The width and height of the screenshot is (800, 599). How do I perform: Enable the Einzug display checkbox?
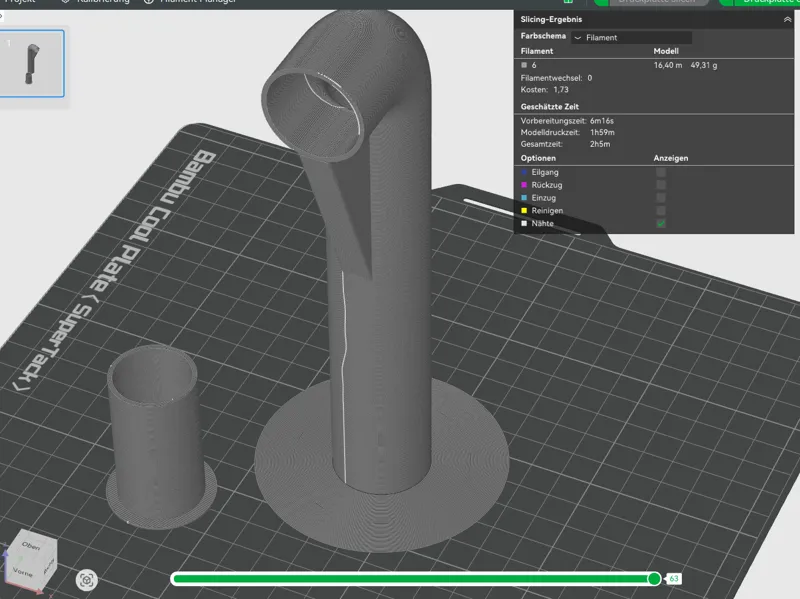coord(661,197)
